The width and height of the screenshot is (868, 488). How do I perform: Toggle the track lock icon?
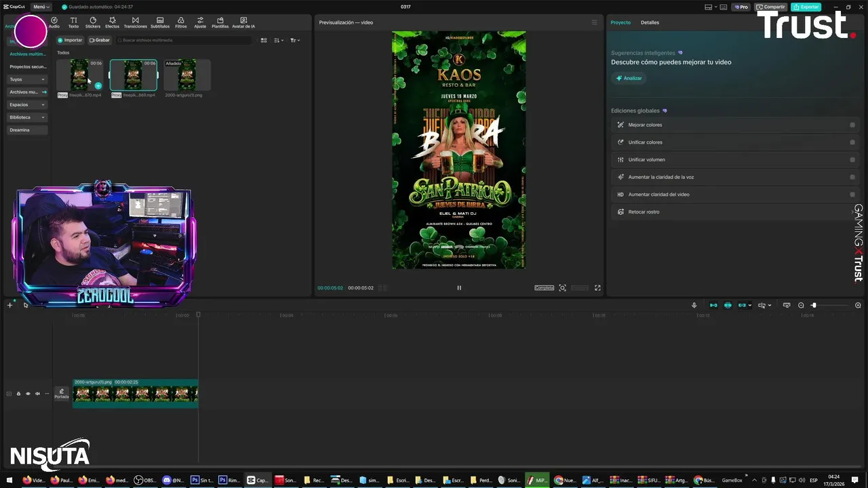point(18,394)
